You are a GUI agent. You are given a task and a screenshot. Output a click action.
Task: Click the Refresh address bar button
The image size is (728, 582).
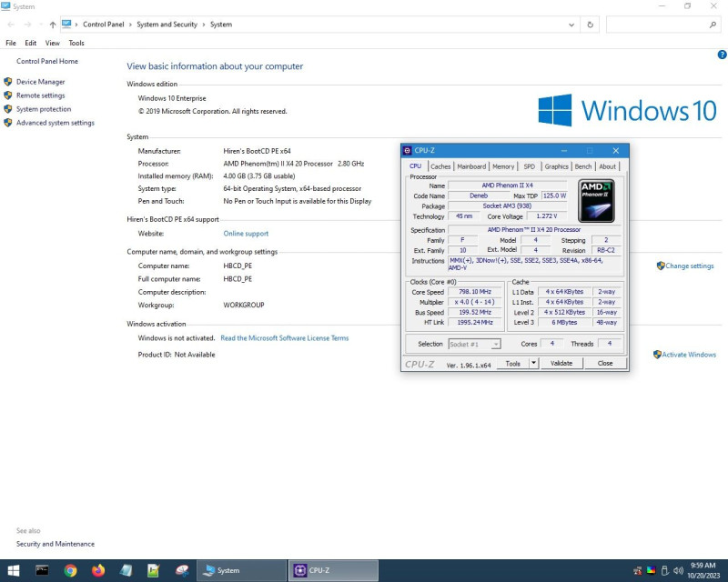point(590,25)
